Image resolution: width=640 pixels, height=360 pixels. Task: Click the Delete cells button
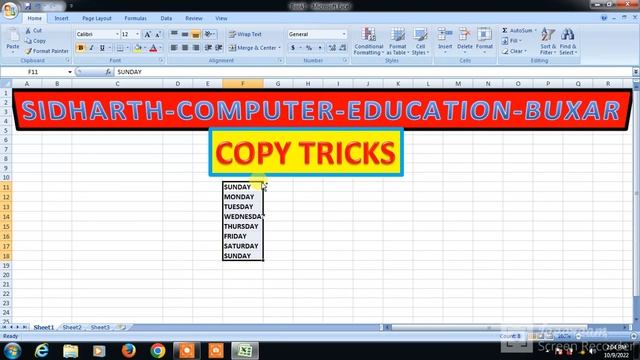[x=464, y=40]
